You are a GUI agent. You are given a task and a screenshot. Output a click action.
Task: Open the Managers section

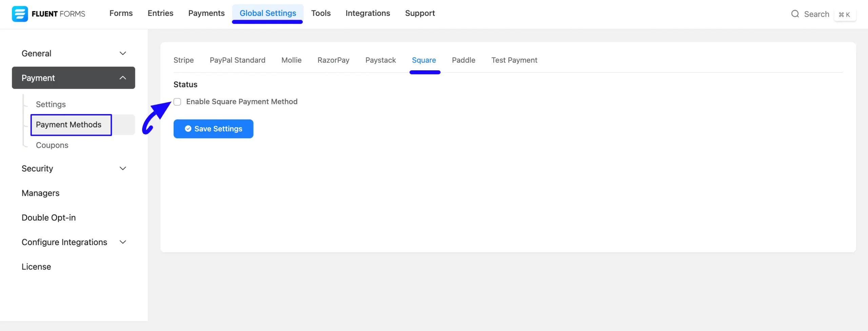[40, 193]
